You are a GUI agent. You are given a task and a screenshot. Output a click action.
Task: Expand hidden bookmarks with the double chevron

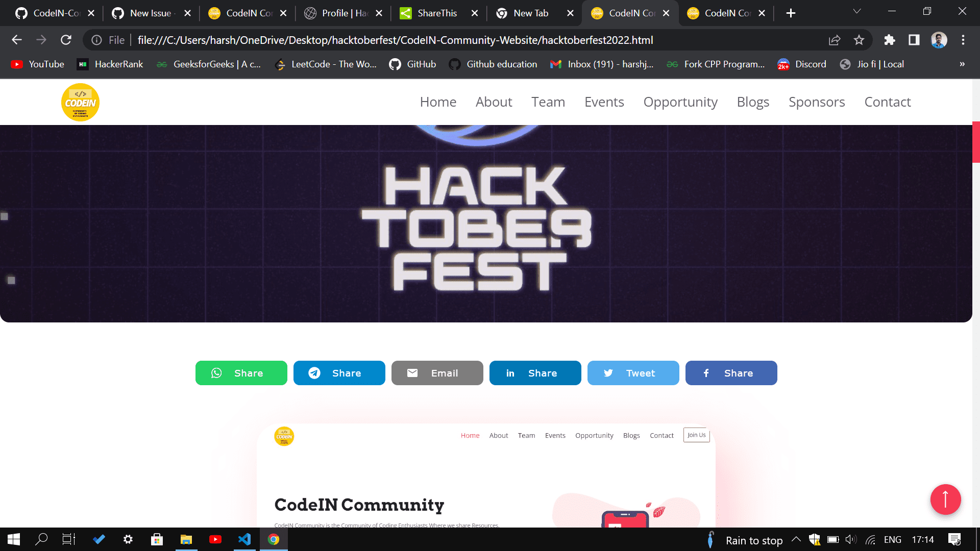point(962,64)
